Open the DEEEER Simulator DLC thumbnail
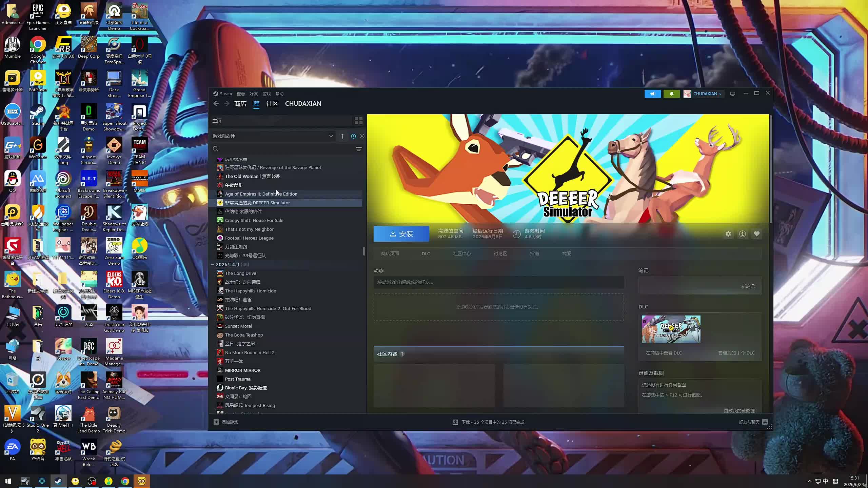 [x=671, y=329]
